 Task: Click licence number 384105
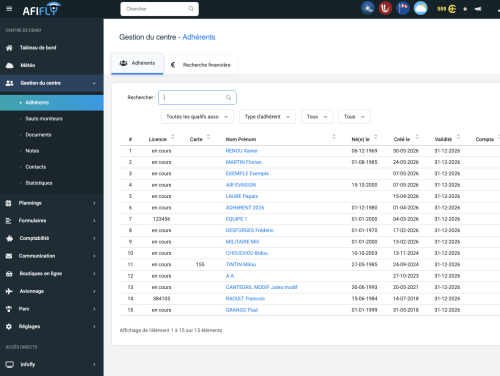(x=161, y=299)
